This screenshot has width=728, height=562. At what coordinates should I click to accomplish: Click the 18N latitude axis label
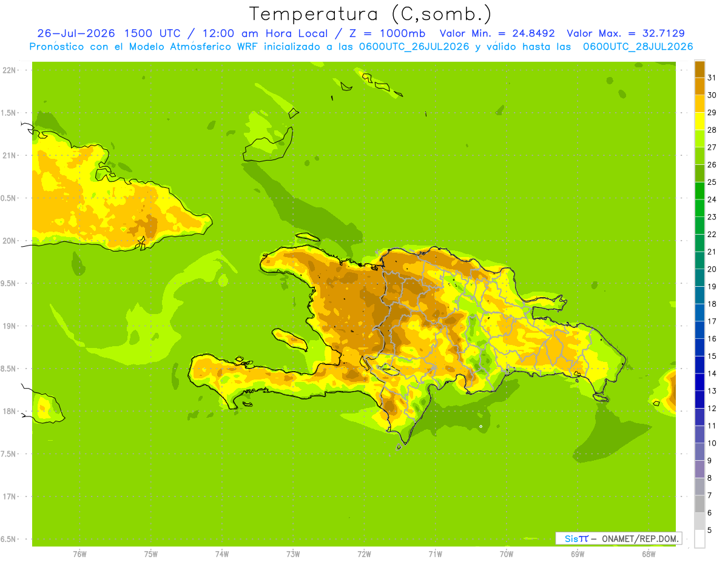tap(10, 411)
